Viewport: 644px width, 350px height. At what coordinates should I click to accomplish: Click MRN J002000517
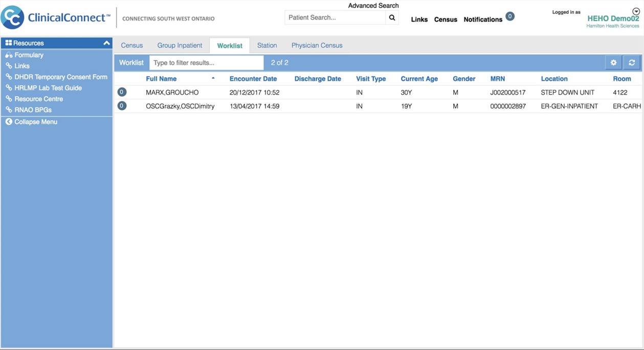tap(508, 93)
